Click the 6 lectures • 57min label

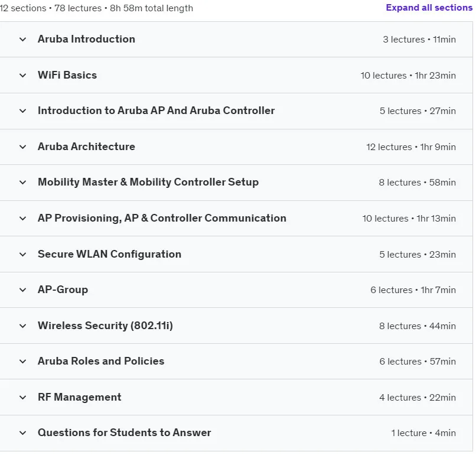coord(418,362)
